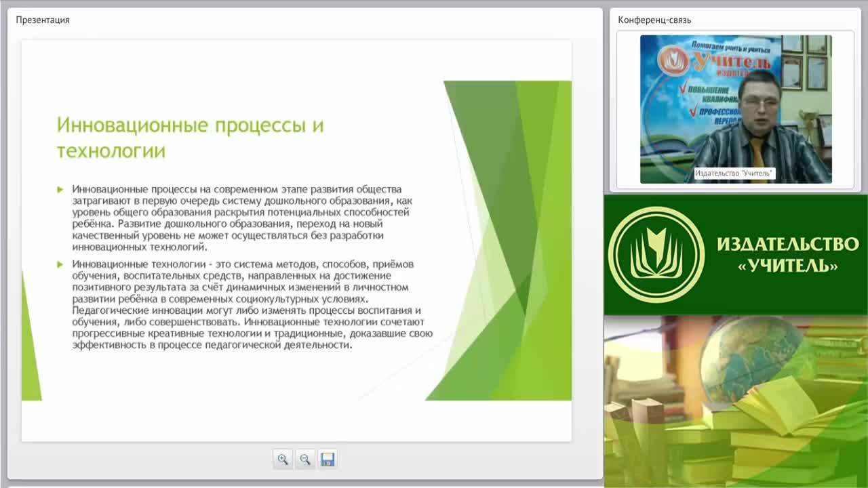Click the books and globe image
This screenshot has height=488, width=868.
(736, 401)
